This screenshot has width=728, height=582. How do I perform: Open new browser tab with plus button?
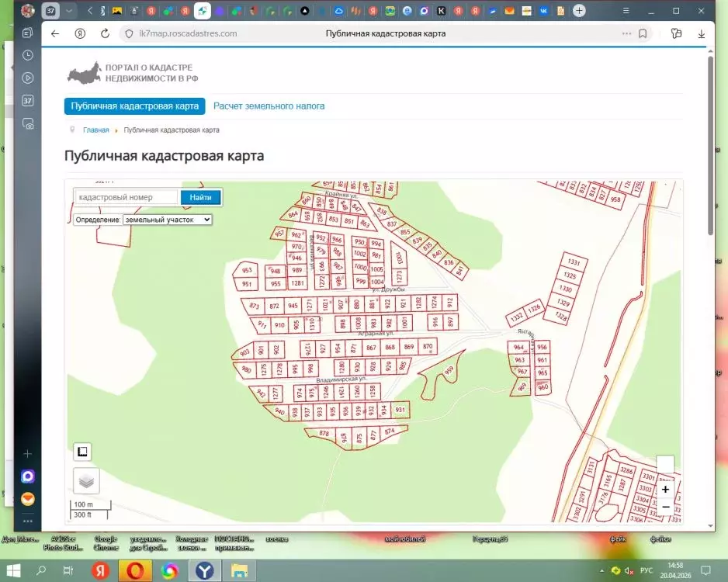pyautogui.click(x=579, y=11)
